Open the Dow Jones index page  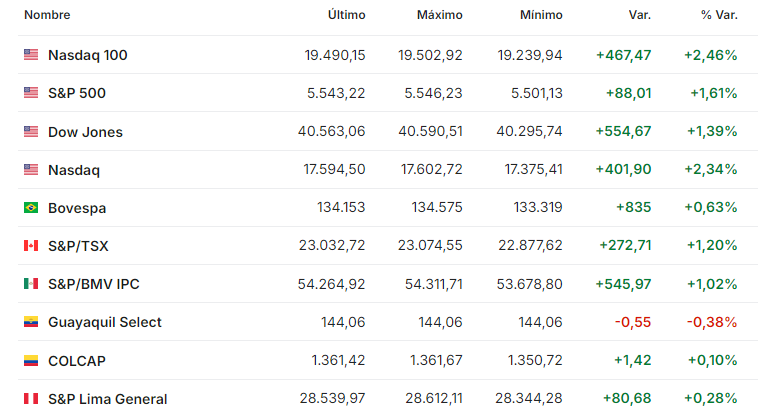pos(85,132)
